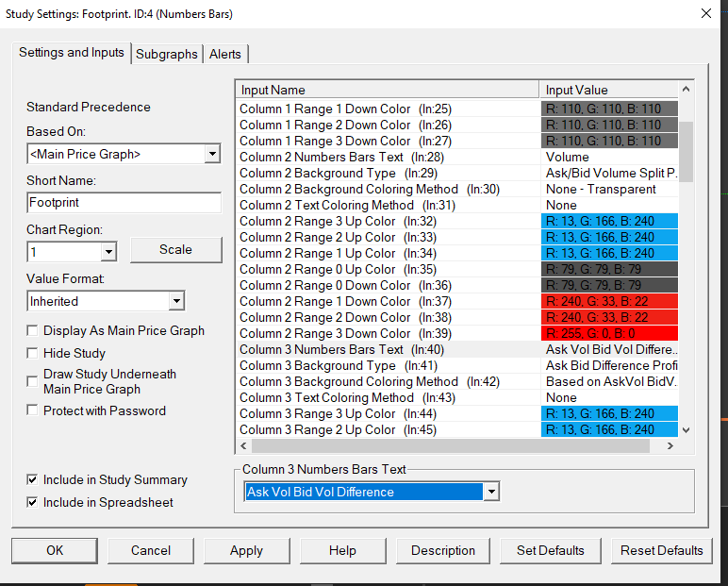This screenshot has height=586, width=728.
Task: Switch to the Subgraphs tab
Action: pyautogui.click(x=167, y=54)
